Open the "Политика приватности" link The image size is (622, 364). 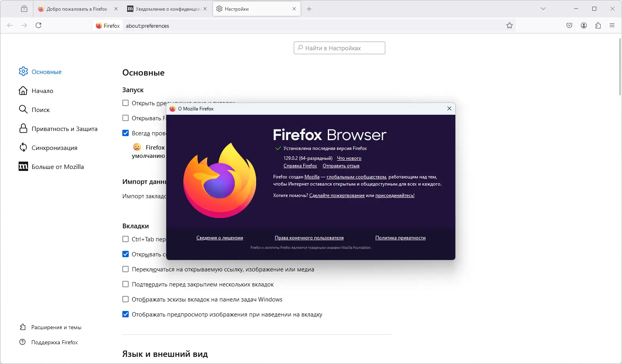400,238
